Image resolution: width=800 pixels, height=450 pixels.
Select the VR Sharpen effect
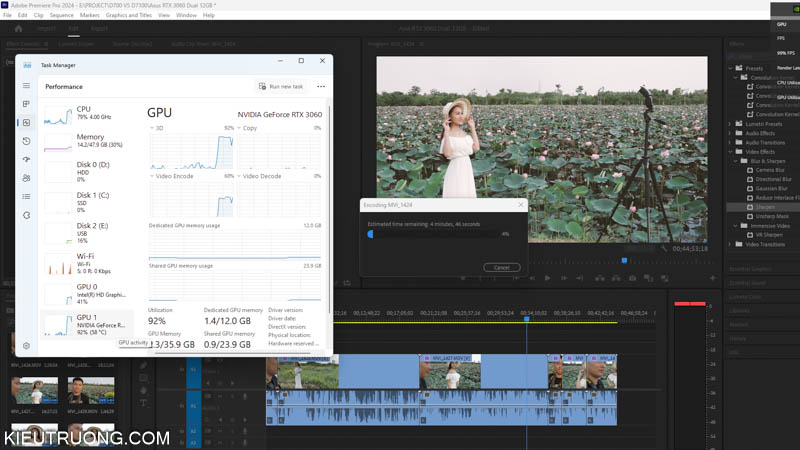[x=769, y=235]
